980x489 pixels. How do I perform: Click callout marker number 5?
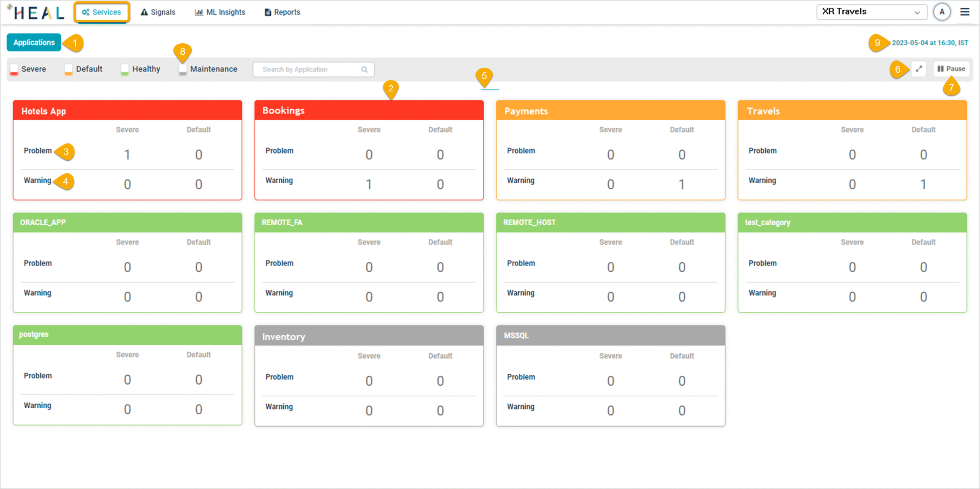[484, 76]
